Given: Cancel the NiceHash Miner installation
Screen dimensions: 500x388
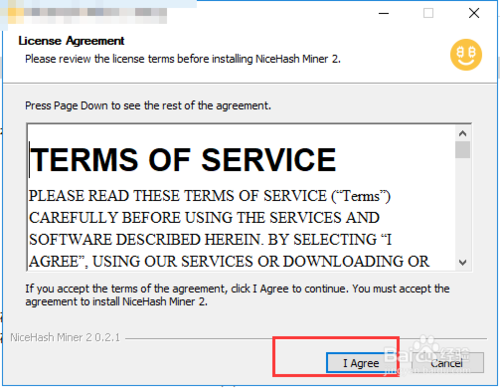Looking at the screenshot, I should (x=447, y=363).
